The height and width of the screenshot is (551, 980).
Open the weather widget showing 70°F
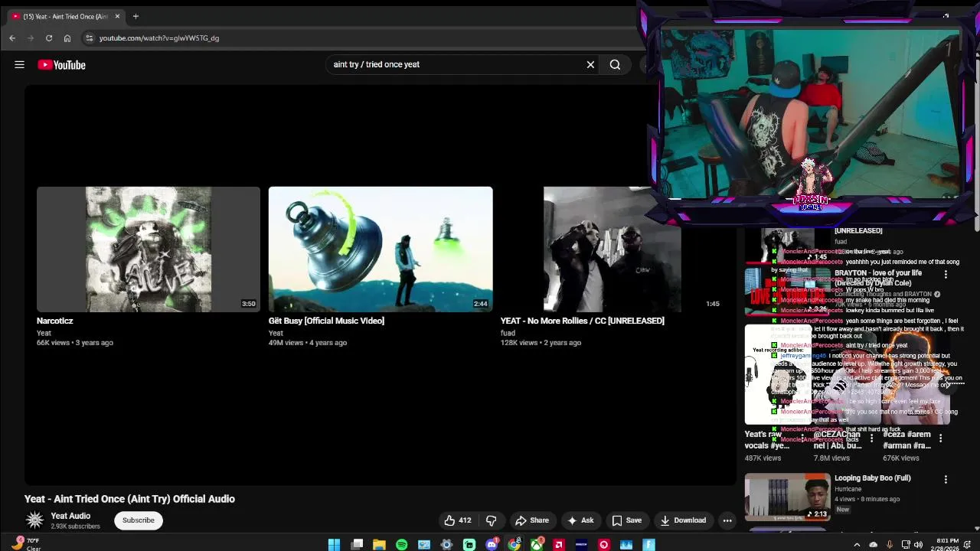pos(25,544)
